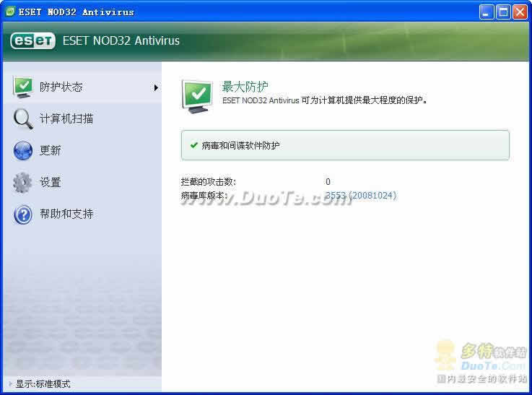Viewport: 532px width, 395px height.
Task: Click the blocked attacks count 0
Action: pos(328,182)
